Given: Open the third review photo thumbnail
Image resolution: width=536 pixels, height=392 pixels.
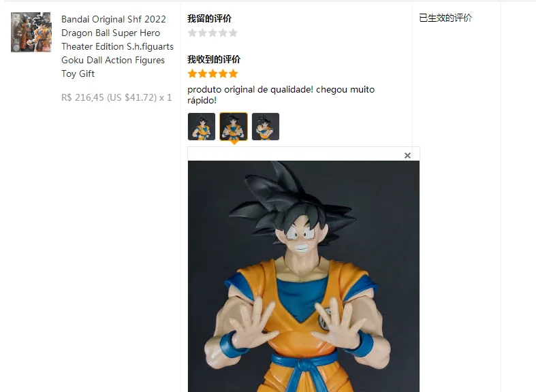Looking at the screenshot, I should click(x=266, y=127).
